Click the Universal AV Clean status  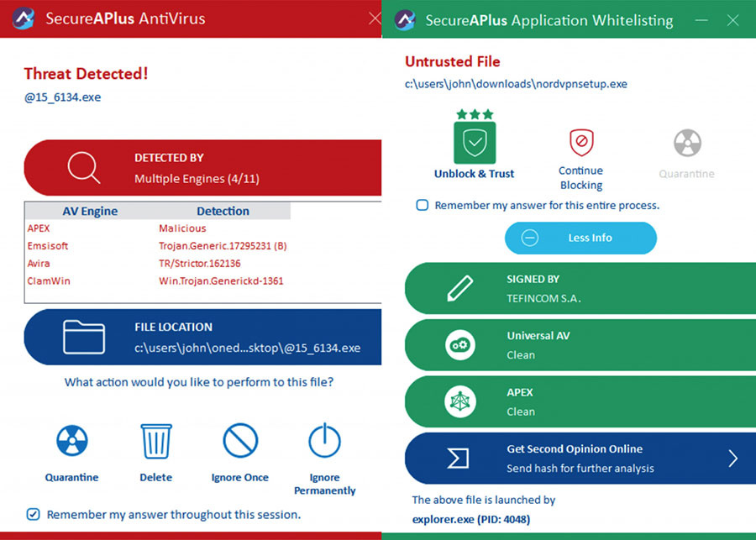pyautogui.click(x=521, y=355)
